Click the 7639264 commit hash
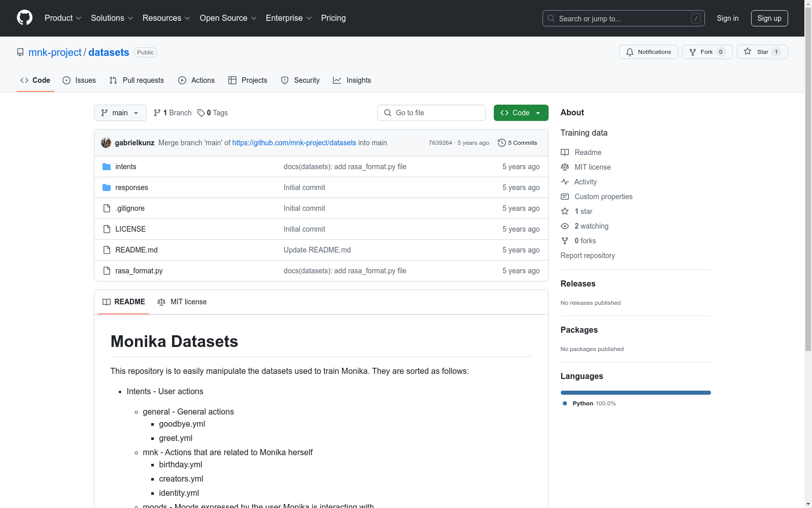 coord(441,143)
